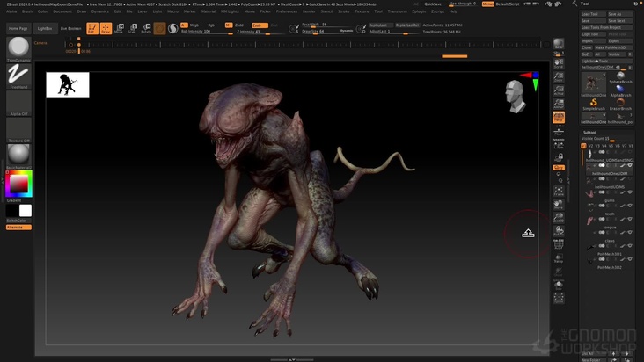Click the Solo mode icon
This screenshot has height=362, width=644.
[559, 286]
